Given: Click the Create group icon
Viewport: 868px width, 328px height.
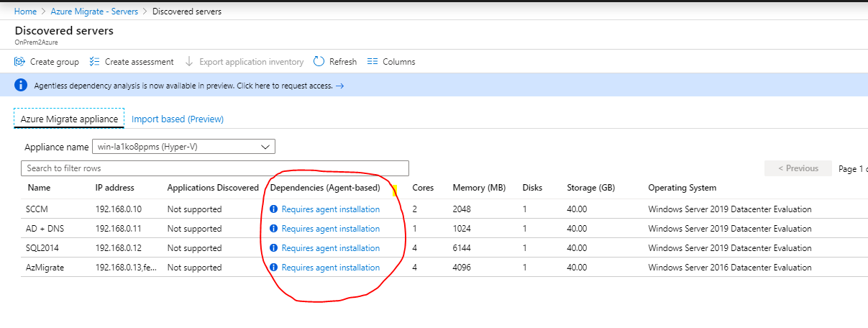Looking at the screenshot, I should point(20,62).
